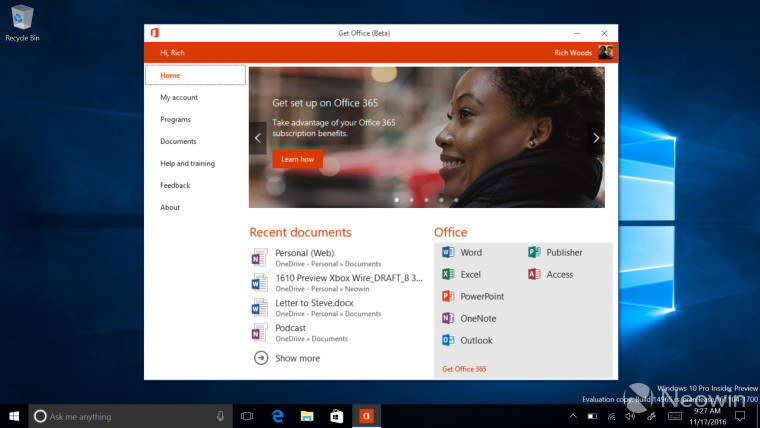Click Show more documents link
This screenshot has width=760, height=428.
297,358
